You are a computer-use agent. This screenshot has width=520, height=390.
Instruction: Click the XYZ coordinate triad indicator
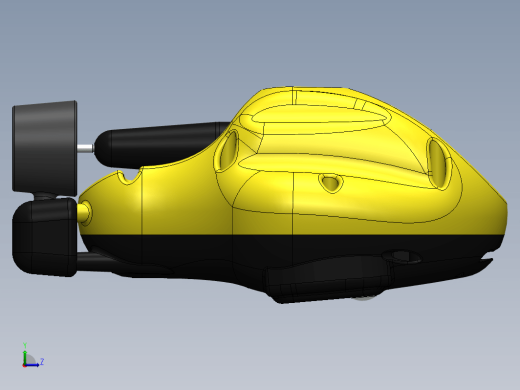click(x=33, y=355)
